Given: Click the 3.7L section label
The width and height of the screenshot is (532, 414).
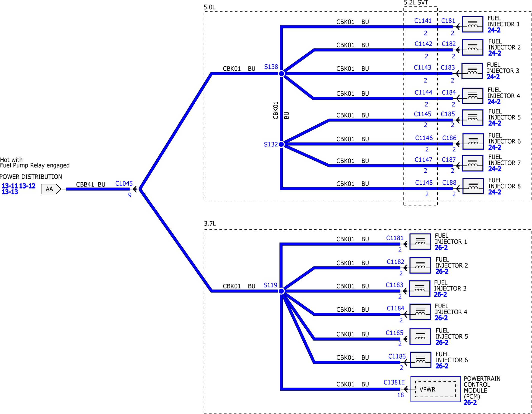Looking at the screenshot, I should pyautogui.click(x=210, y=223).
